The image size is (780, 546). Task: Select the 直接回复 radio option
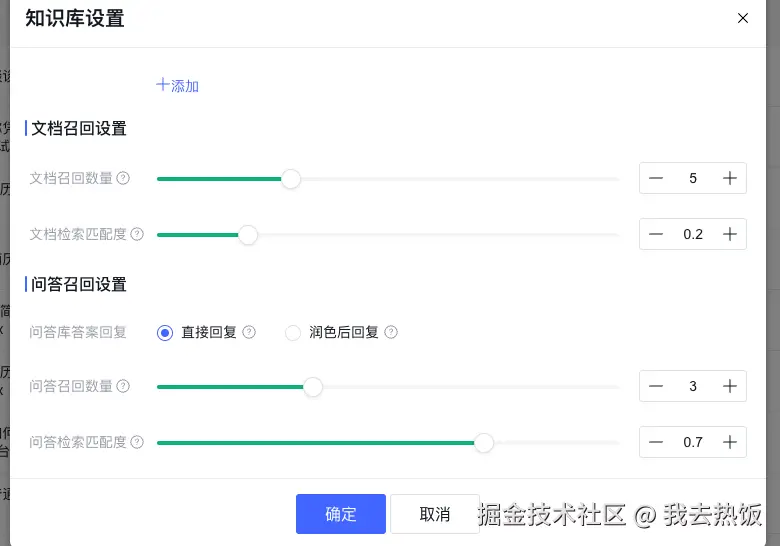pyautogui.click(x=165, y=333)
